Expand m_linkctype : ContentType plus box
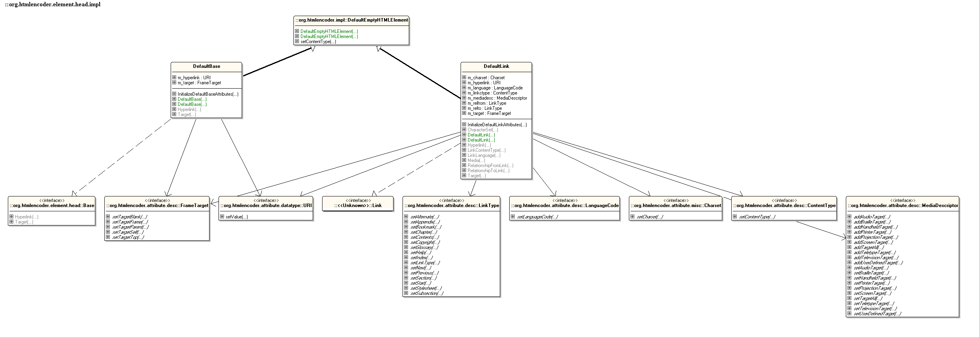 (464, 93)
